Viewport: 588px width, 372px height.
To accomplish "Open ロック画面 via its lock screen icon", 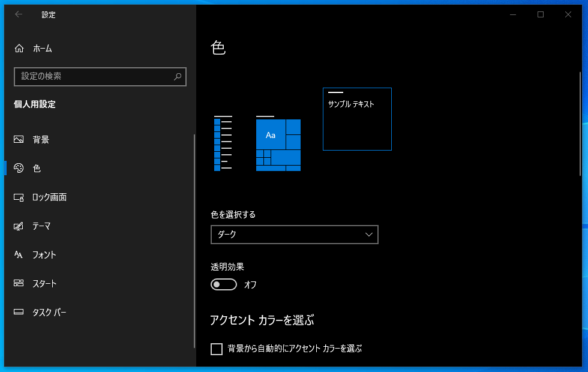I will point(17,197).
